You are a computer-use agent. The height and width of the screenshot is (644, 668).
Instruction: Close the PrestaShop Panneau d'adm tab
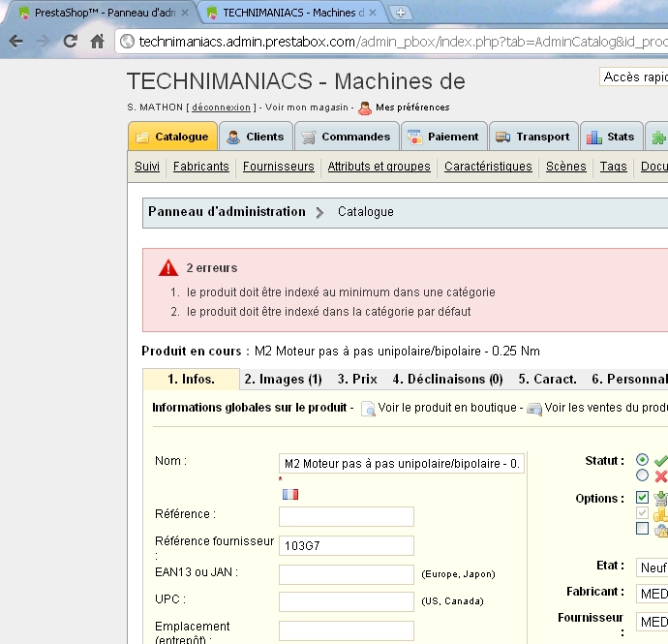185,13
